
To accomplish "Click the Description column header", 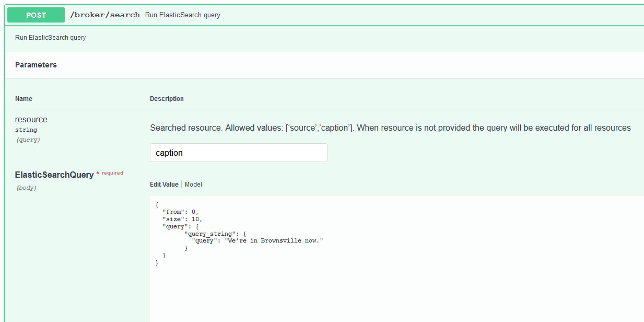I will [x=167, y=98].
